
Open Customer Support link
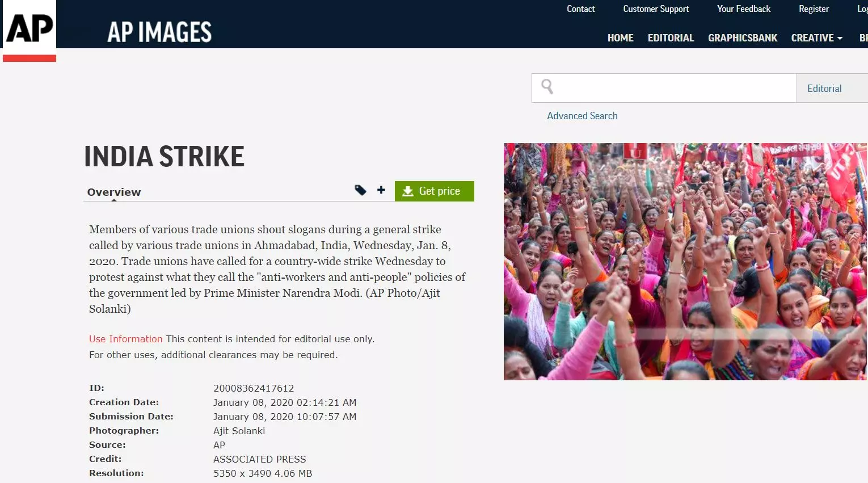click(x=656, y=9)
